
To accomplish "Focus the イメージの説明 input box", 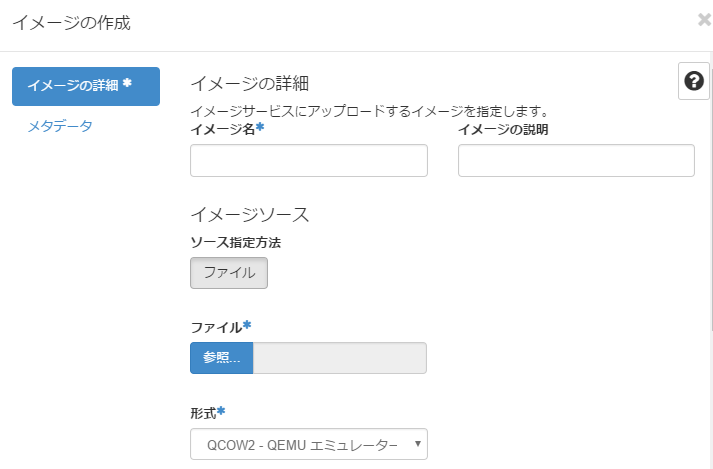I will pyautogui.click(x=576, y=160).
